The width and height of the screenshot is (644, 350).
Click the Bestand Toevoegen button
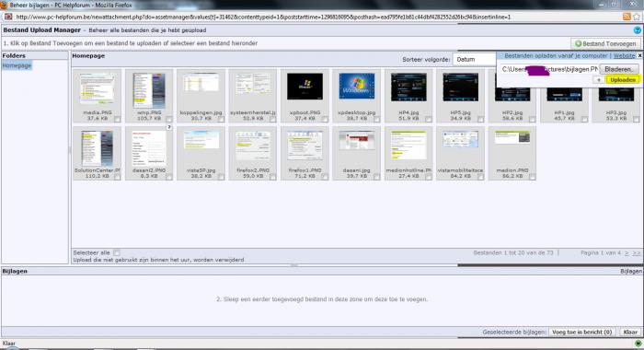coord(605,43)
